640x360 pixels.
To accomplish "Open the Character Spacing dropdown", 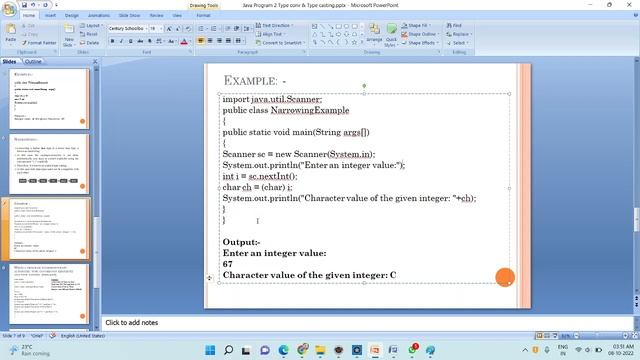I will [160, 41].
